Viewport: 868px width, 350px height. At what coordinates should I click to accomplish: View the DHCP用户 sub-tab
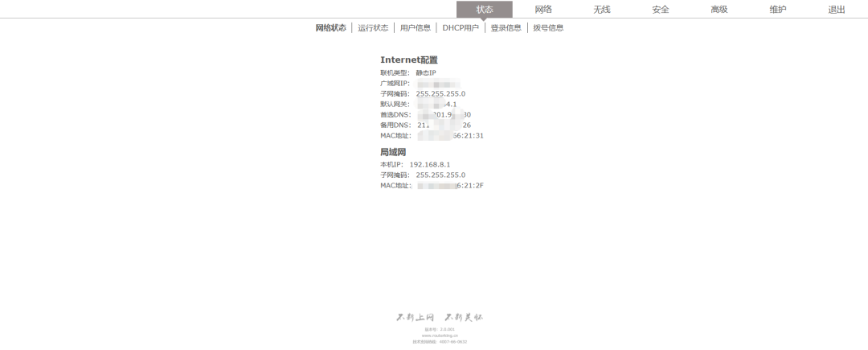click(461, 28)
